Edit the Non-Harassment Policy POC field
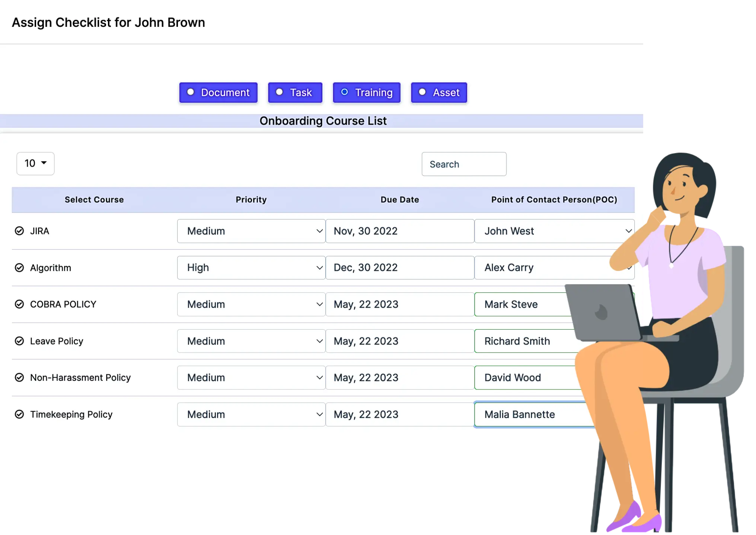The width and height of the screenshot is (756, 535). pyautogui.click(x=554, y=377)
